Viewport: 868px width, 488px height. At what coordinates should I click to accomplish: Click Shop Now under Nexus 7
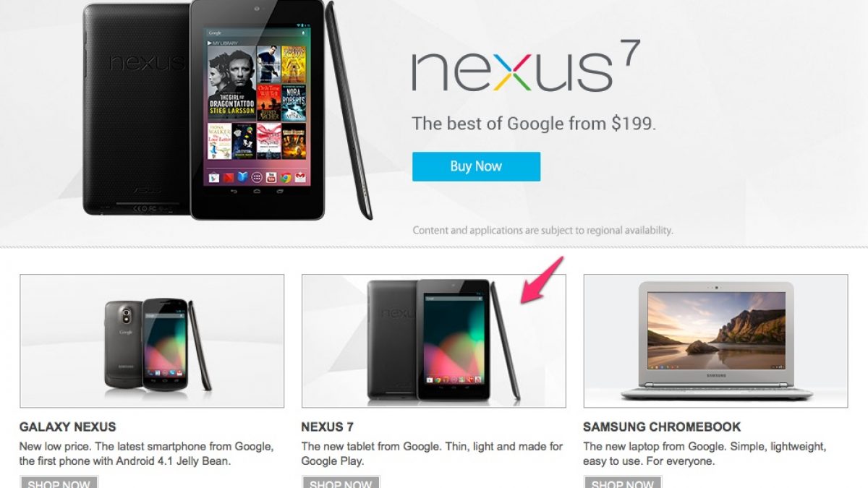coord(341,482)
